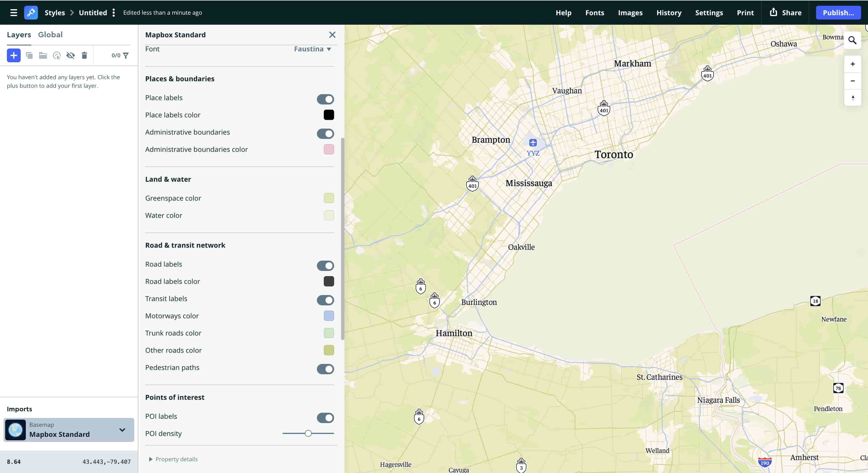Switch to the Global tab
This screenshot has width=868, height=473.
pyautogui.click(x=51, y=34)
